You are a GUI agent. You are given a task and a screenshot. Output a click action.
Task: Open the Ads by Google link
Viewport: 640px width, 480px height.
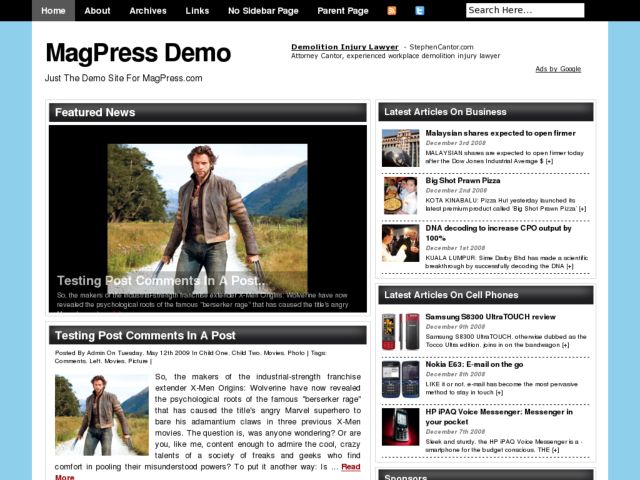coord(558,69)
